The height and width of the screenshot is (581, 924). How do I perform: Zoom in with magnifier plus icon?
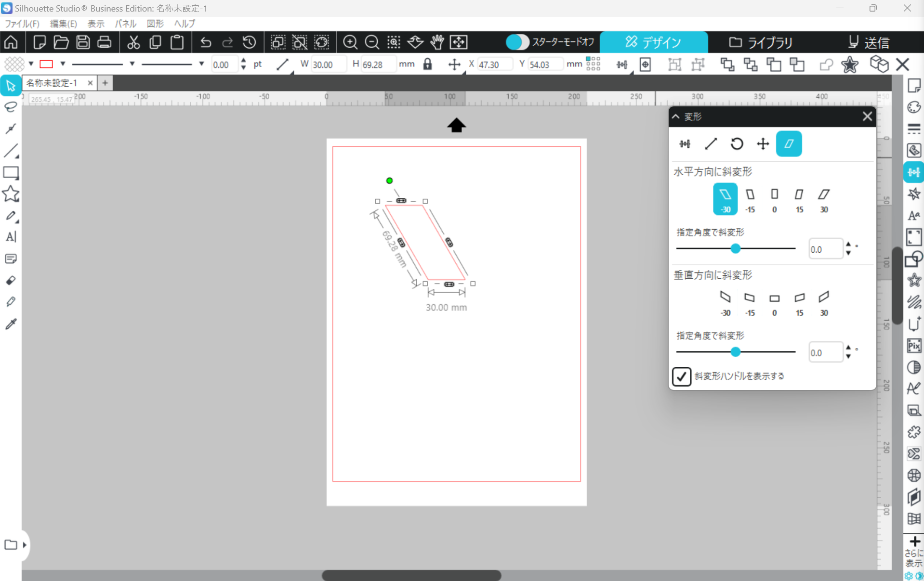coord(350,42)
